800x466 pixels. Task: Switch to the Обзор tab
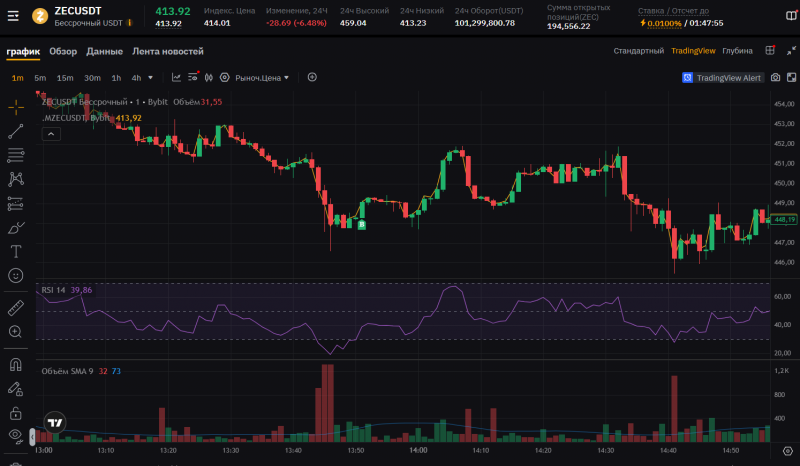(63, 52)
